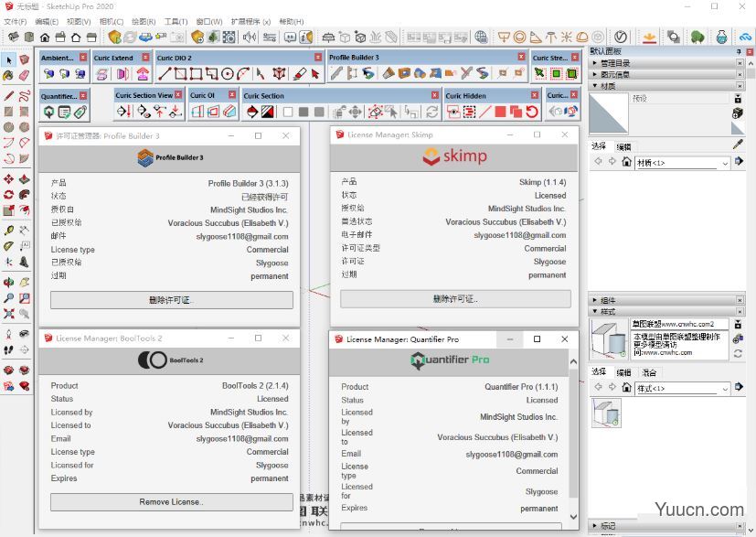Image resolution: width=756 pixels, height=537 pixels.
Task: Click scroll-down arrow in Quantifier Pro window
Action: tap(573, 516)
